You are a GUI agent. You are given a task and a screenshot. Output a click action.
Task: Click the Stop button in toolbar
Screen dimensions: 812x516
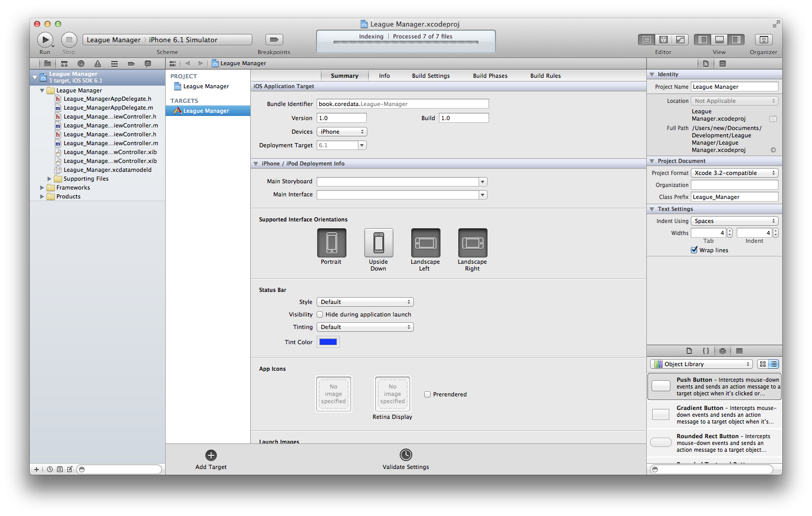tap(69, 40)
